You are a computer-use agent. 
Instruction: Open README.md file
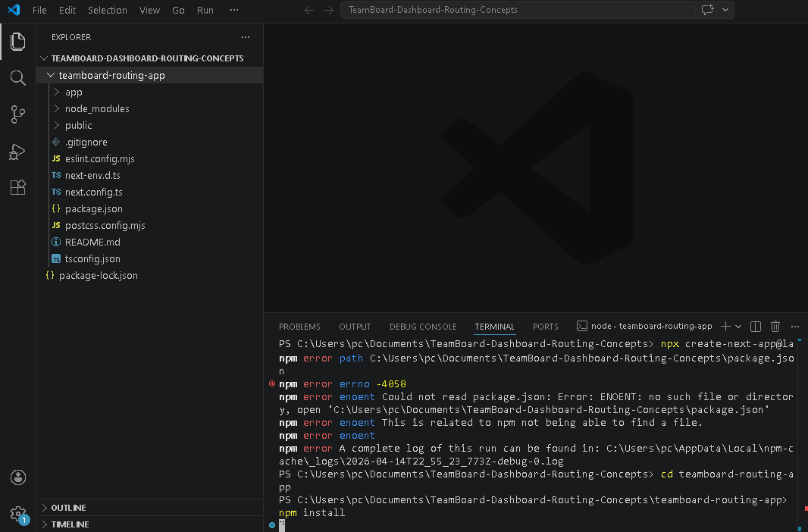(149, 242)
